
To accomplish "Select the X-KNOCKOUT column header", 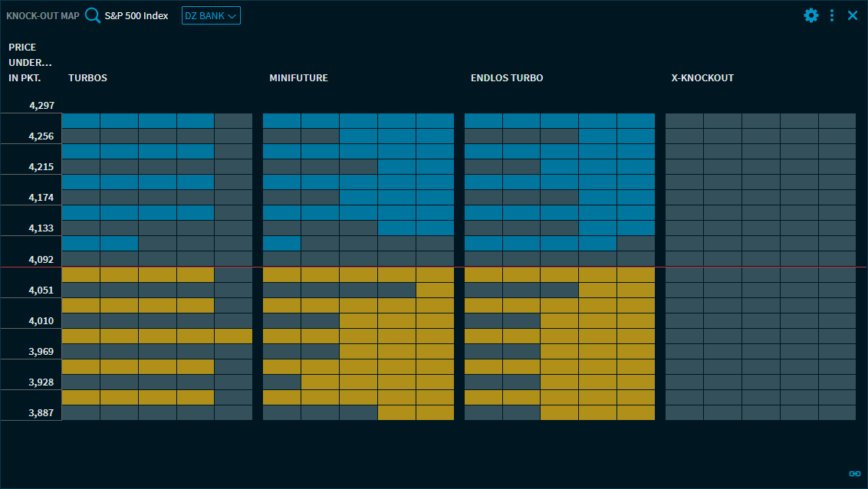I will pyautogui.click(x=702, y=78).
